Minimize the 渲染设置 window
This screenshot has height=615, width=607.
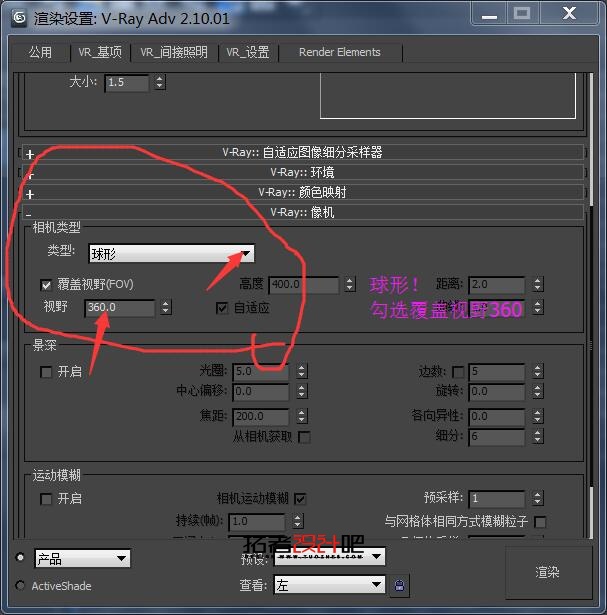coord(489,14)
